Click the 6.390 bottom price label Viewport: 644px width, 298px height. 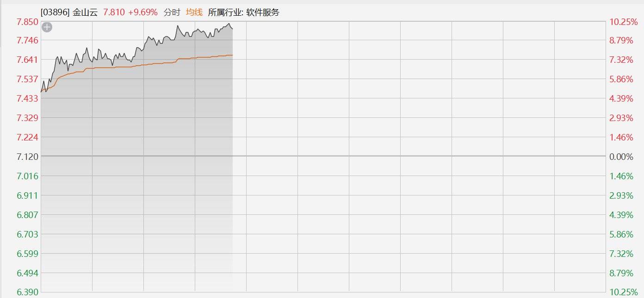[27, 292]
